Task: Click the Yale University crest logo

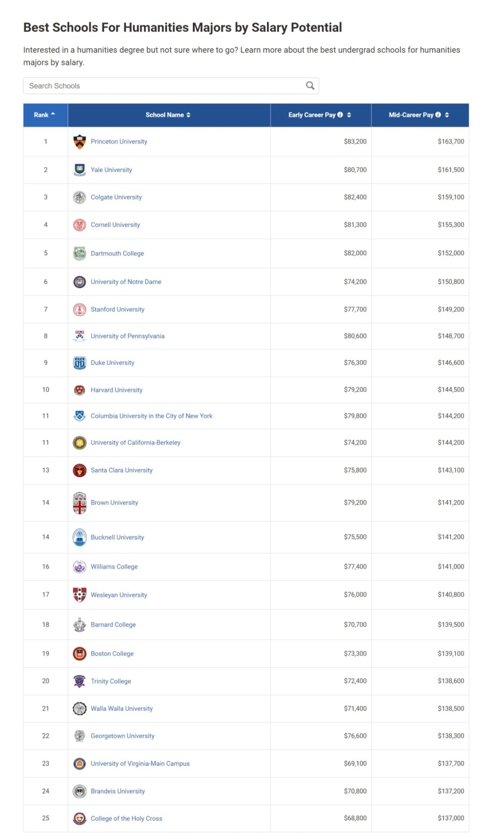Action: pyautogui.click(x=79, y=170)
